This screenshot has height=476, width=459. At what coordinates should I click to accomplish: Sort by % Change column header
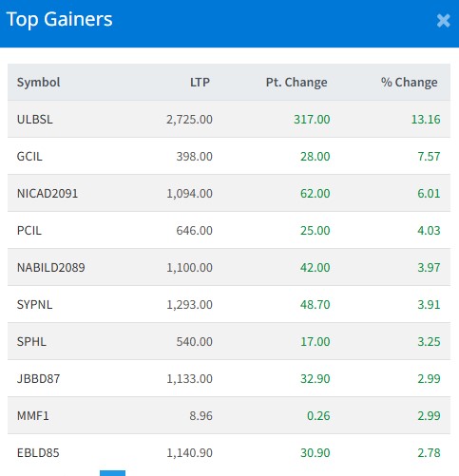pyautogui.click(x=410, y=83)
